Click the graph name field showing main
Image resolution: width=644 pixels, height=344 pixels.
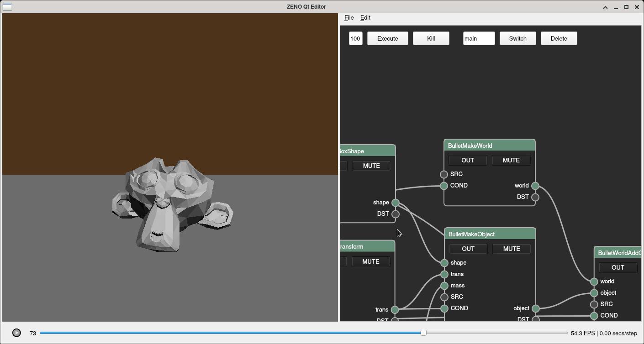tap(479, 38)
